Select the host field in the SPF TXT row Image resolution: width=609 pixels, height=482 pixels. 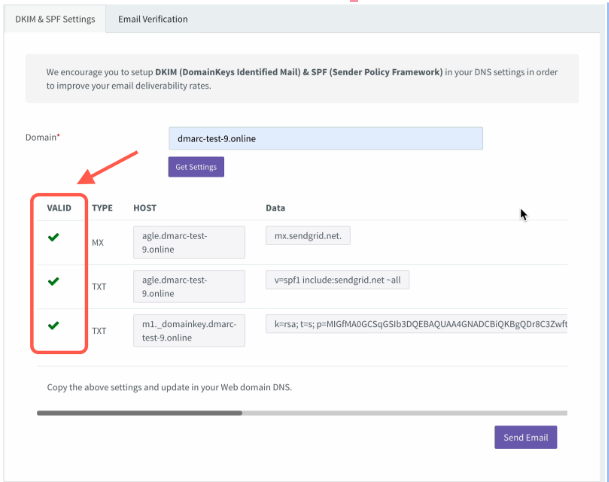click(188, 285)
